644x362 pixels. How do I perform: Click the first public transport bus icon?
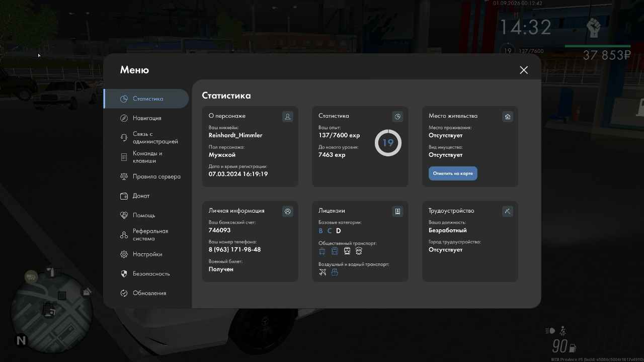point(323,251)
